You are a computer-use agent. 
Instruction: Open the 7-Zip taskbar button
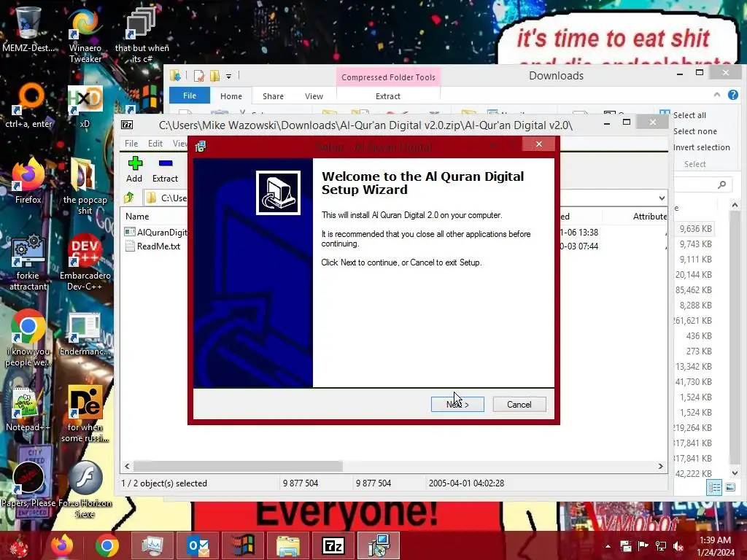(333, 545)
